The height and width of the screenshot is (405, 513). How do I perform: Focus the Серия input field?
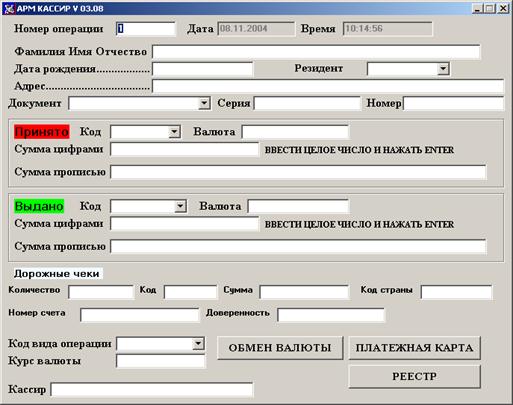pos(307,103)
